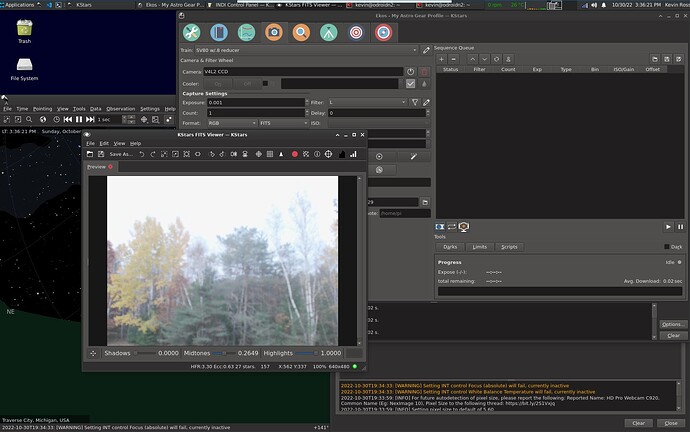Open the Ekos Guide module icon
Viewport: 690px width, 432px height.
click(383, 33)
